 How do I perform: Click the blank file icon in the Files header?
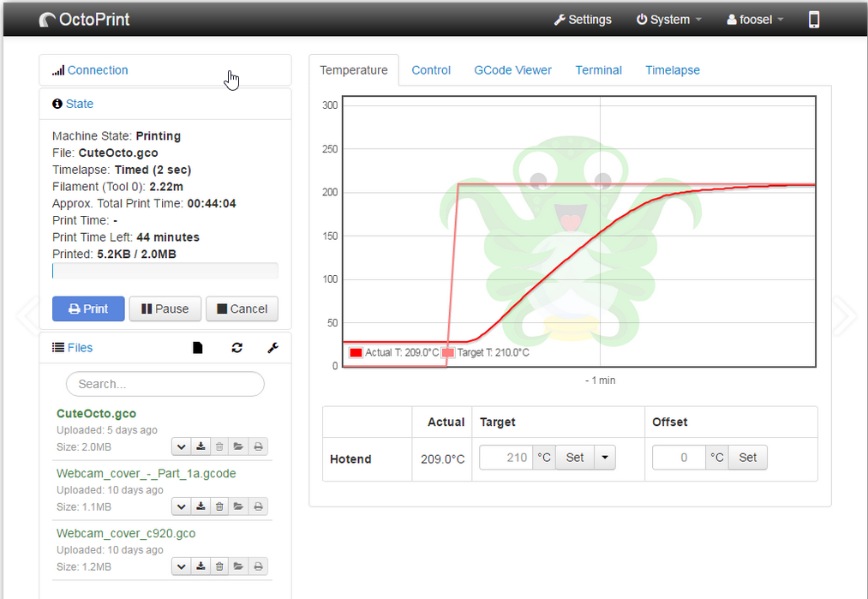click(x=198, y=348)
